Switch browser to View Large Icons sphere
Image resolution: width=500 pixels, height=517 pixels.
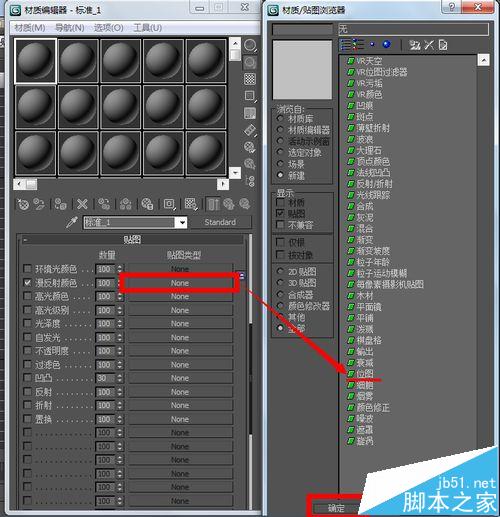tap(387, 44)
